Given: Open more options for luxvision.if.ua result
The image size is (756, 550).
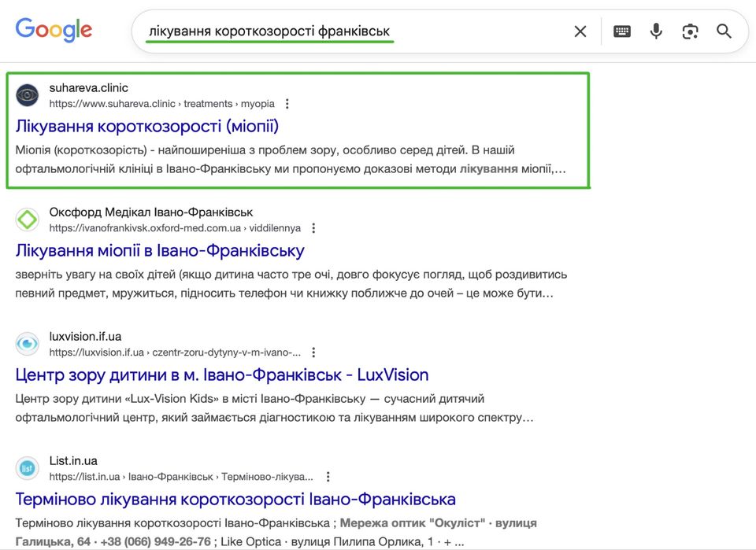Looking at the screenshot, I should (x=313, y=352).
